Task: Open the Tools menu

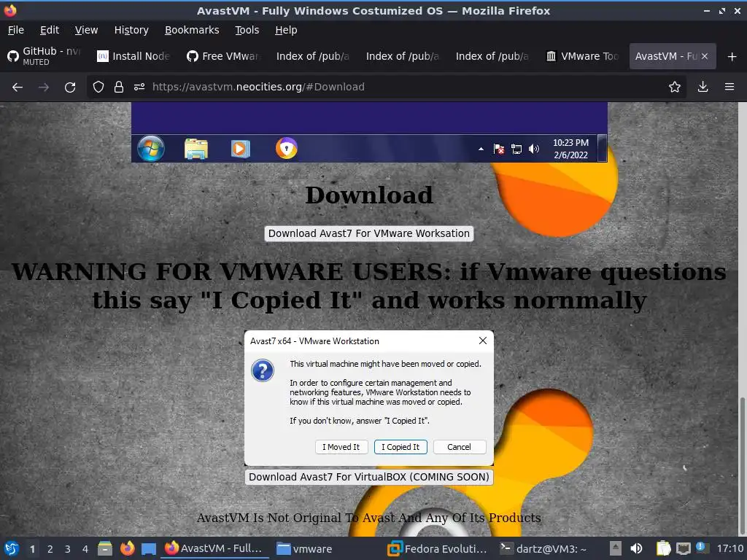Action: [x=247, y=30]
